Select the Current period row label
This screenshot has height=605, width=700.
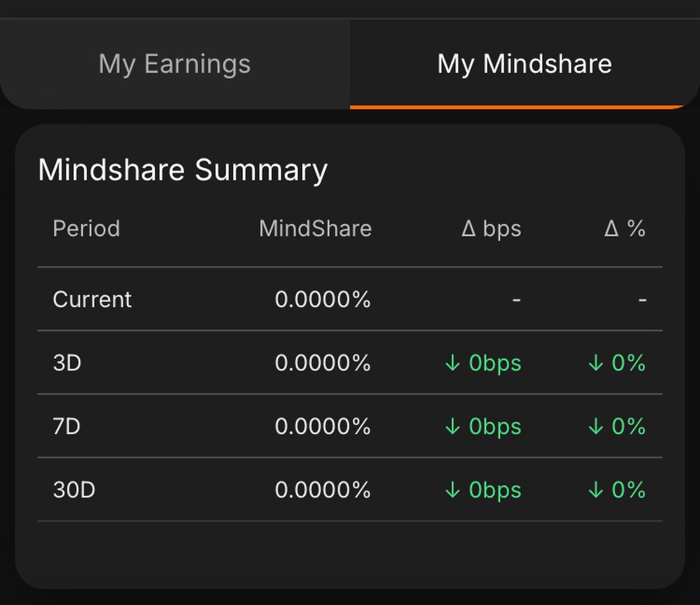[x=92, y=300]
